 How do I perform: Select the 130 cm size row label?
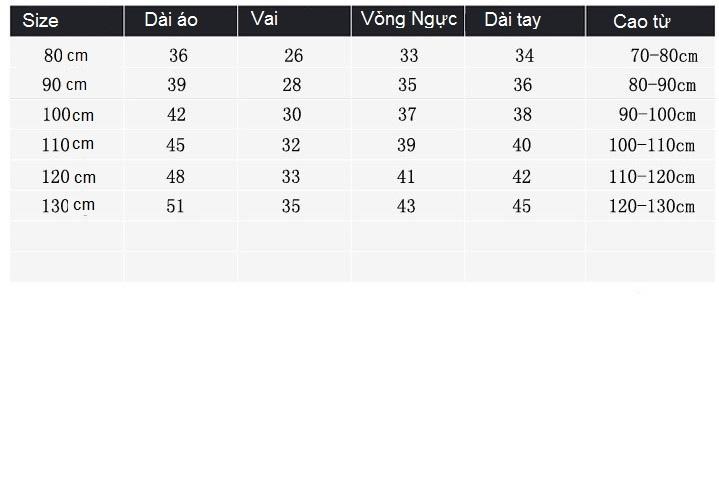point(68,206)
